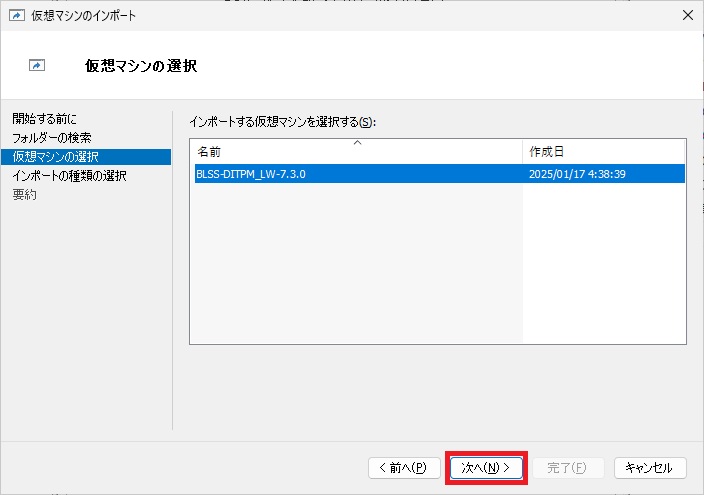Click the Next (次へ) button
Screen dimensions: 704x495
[486, 468]
